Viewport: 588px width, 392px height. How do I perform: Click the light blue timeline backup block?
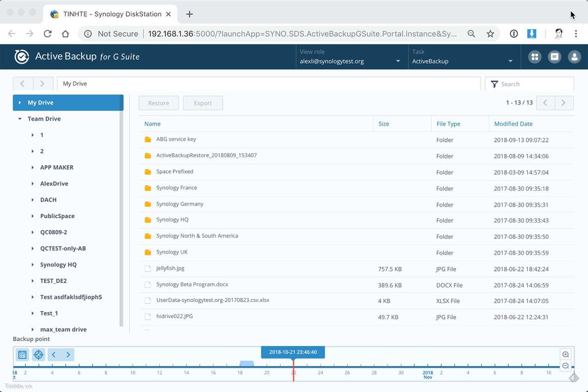click(246, 363)
